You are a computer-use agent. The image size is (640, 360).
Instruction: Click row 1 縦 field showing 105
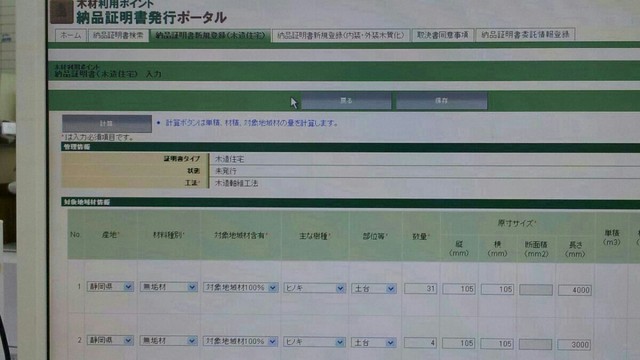click(x=459, y=289)
